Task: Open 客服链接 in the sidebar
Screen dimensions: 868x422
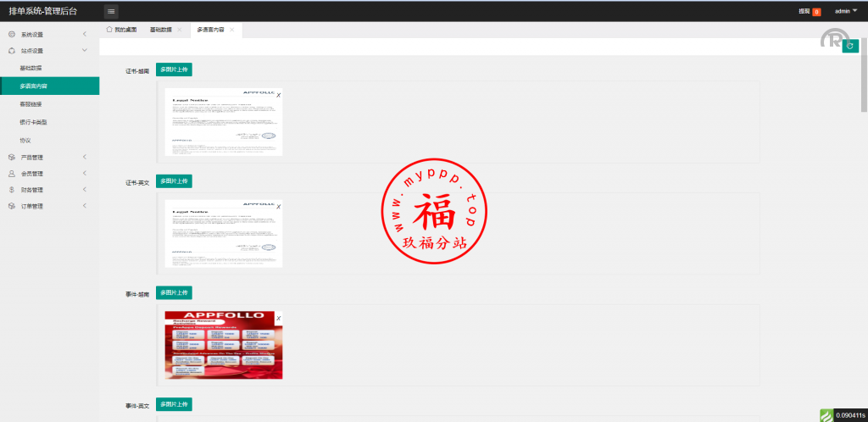Action: tap(31, 104)
